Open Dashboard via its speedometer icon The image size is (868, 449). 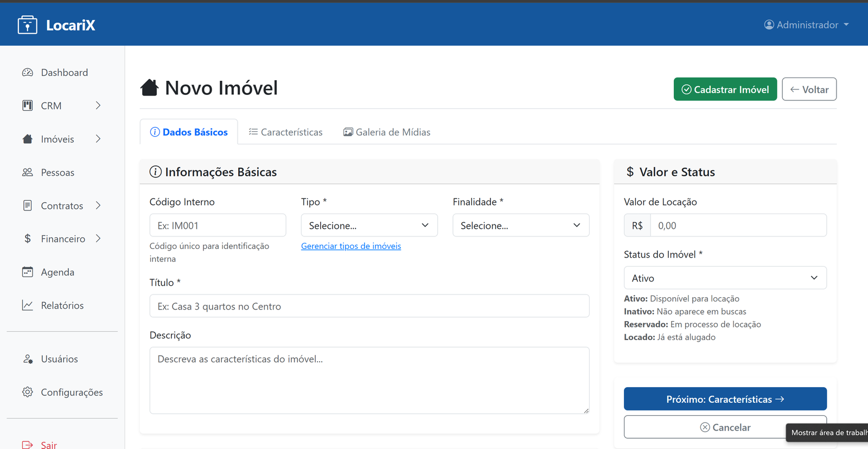click(28, 73)
